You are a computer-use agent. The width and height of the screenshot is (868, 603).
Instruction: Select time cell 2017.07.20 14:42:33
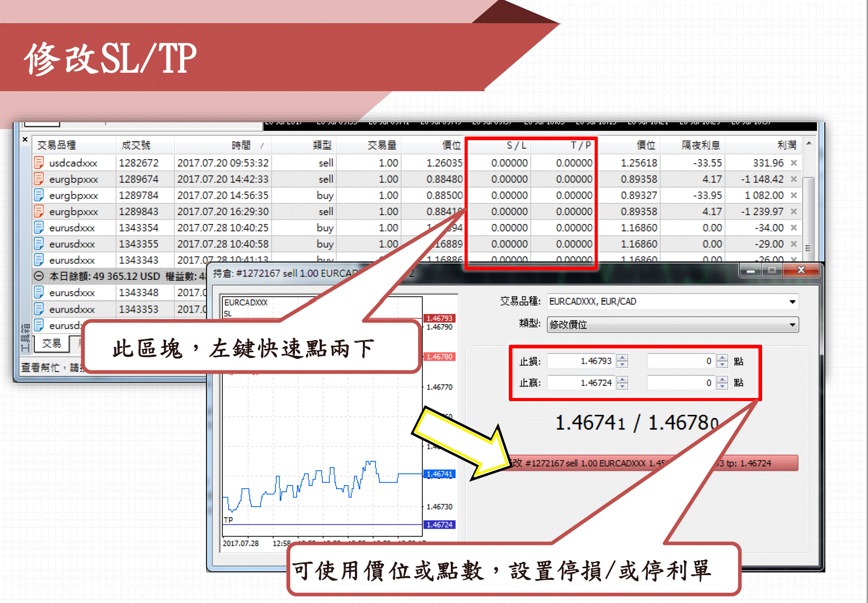coord(223,179)
